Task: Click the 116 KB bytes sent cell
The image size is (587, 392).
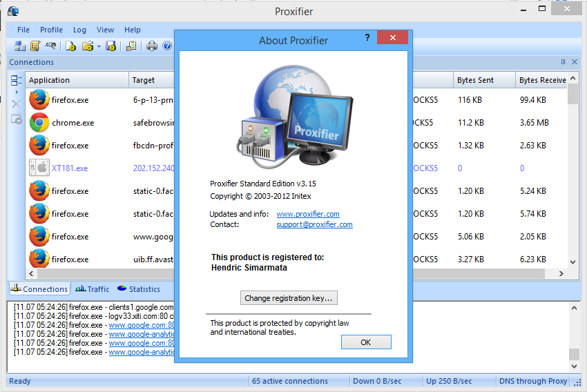Action: pos(470,100)
